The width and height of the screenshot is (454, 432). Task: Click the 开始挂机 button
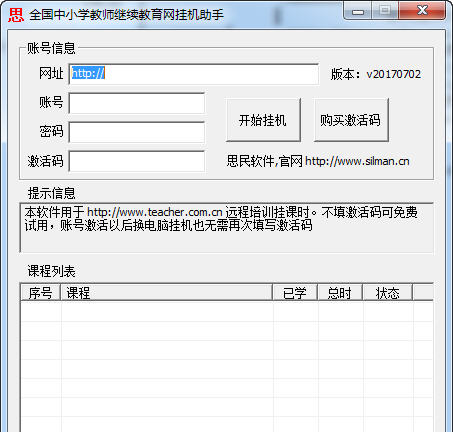click(263, 120)
